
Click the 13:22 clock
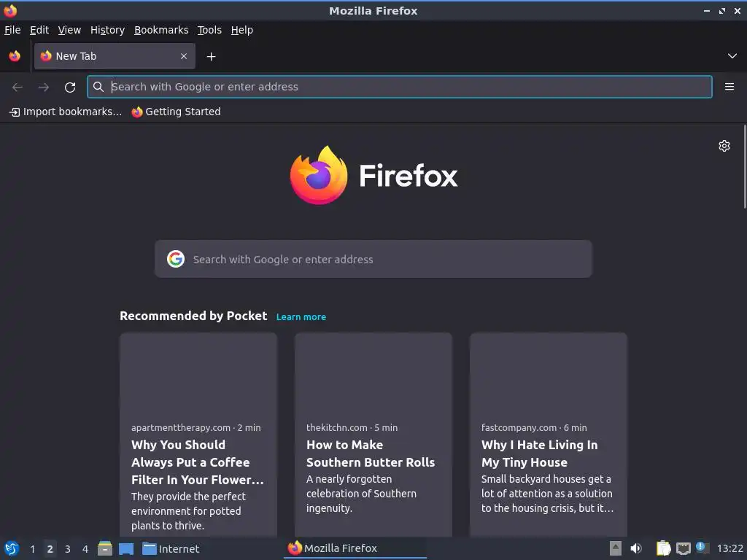tap(729, 548)
